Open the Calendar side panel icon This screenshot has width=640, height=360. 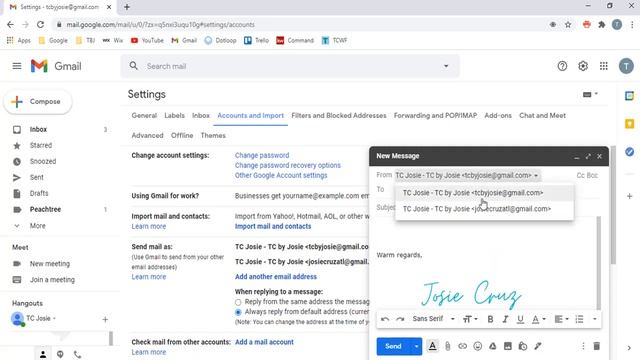coord(629,96)
